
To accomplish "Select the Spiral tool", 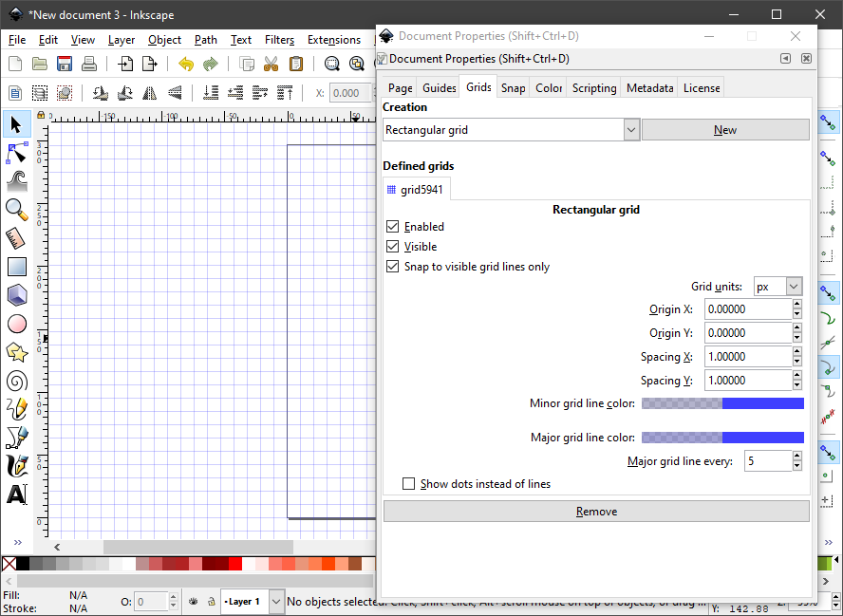I will (x=16, y=381).
